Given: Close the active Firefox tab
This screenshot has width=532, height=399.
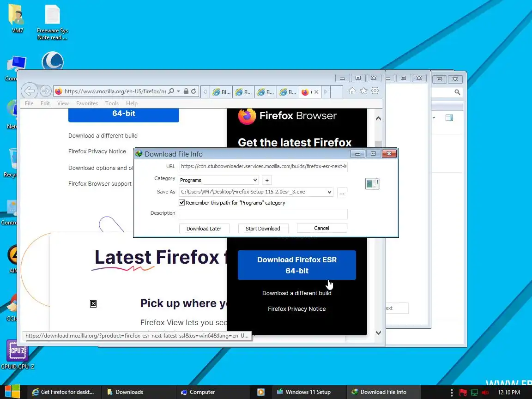Looking at the screenshot, I should click(x=316, y=91).
